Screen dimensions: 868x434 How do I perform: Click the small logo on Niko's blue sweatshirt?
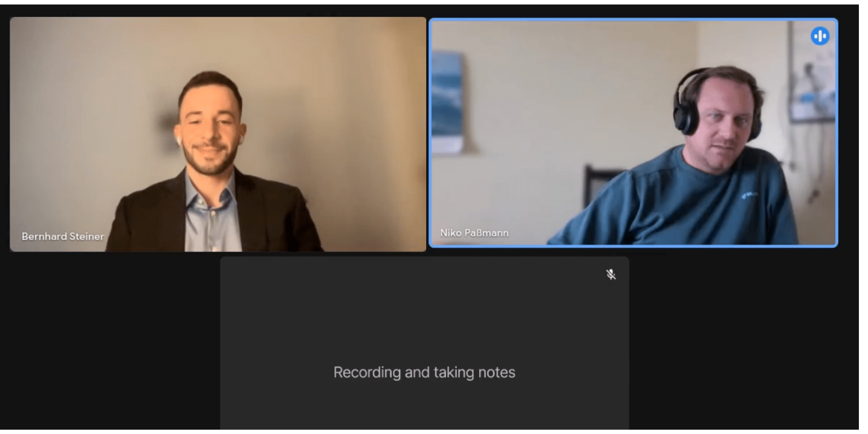click(750, 195)
